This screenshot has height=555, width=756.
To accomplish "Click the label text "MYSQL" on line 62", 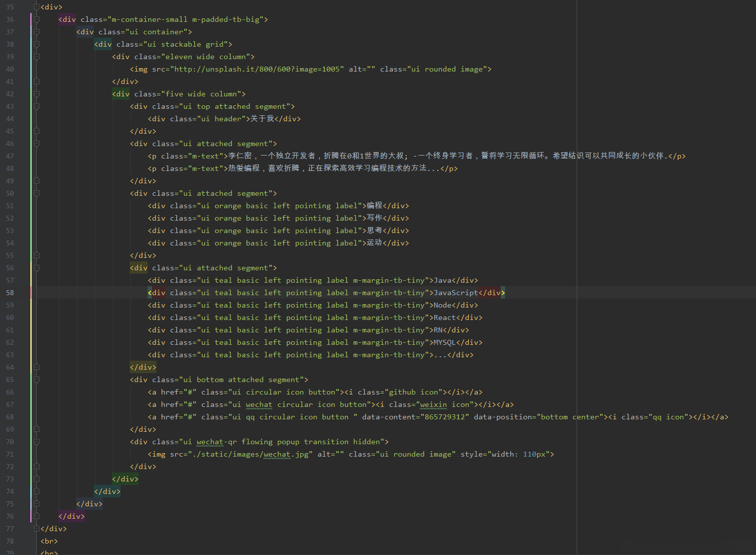I will click(x=445, y=342).
